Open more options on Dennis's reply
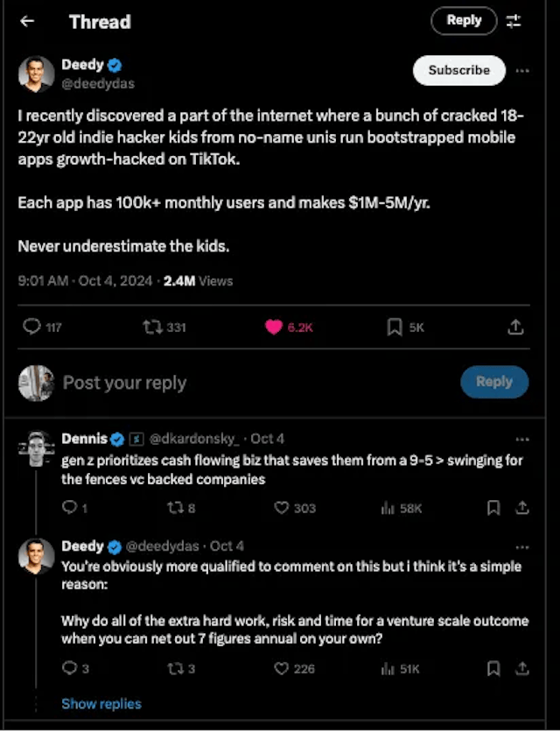Screen dimensions: 560x733 coord(522,438)
